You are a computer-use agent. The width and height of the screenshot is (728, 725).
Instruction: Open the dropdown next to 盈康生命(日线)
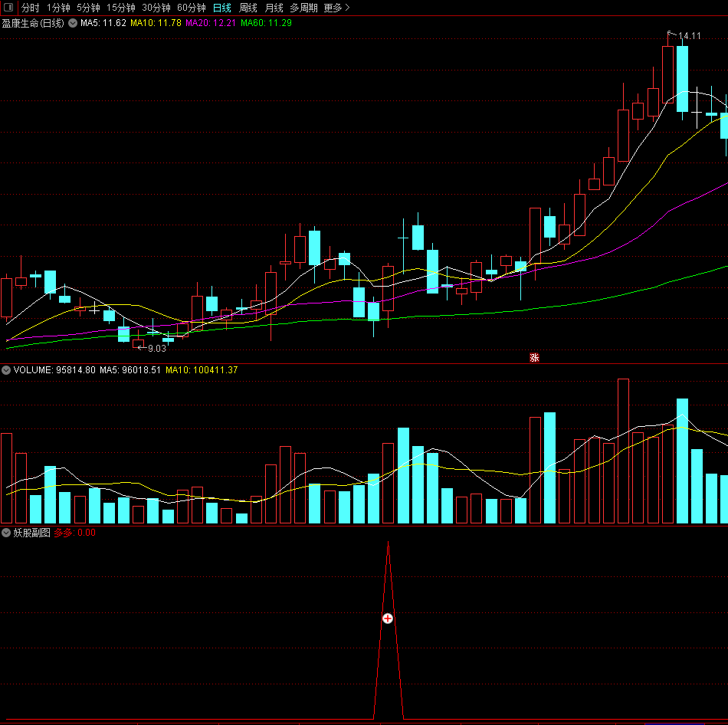(x=73, y=23)
